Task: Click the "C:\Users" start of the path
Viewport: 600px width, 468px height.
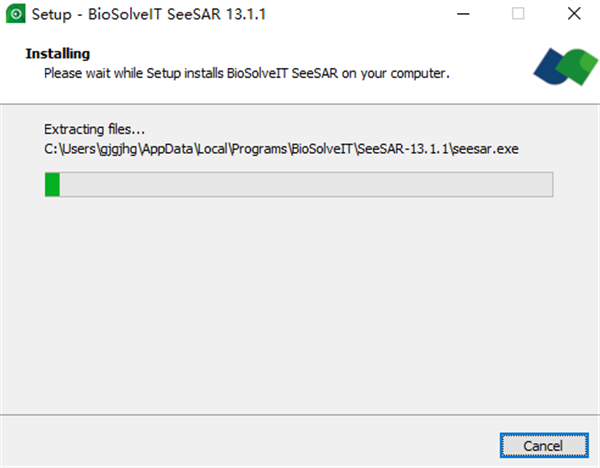Action: (x=67, y=149)
